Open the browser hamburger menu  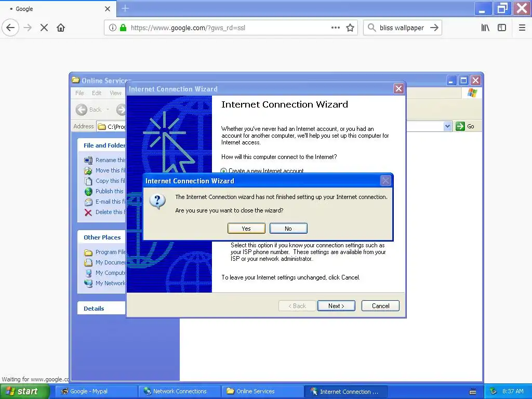[522, 28]
